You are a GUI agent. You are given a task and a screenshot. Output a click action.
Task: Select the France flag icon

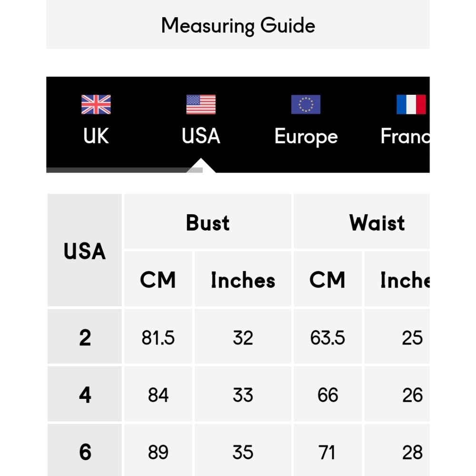pos(411,104)
